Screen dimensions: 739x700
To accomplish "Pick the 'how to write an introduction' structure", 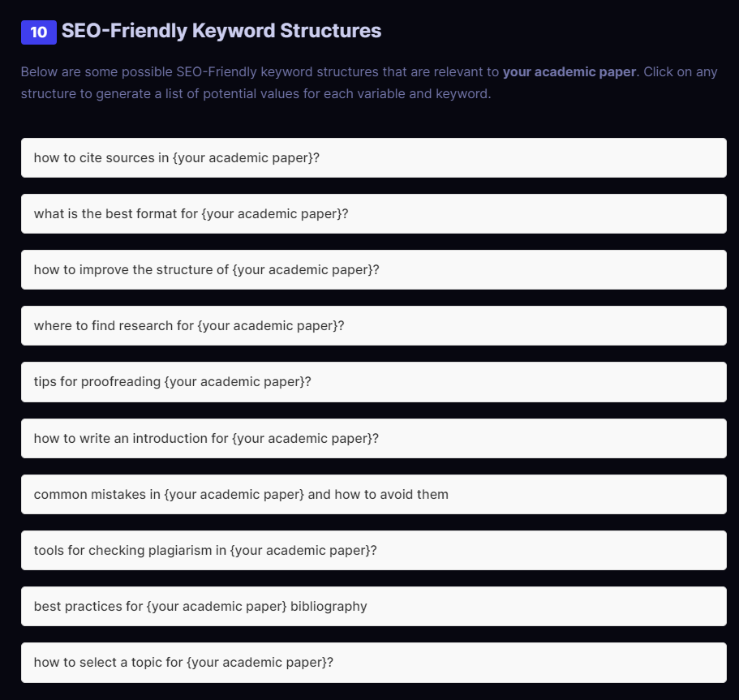I will click(373, 439).
